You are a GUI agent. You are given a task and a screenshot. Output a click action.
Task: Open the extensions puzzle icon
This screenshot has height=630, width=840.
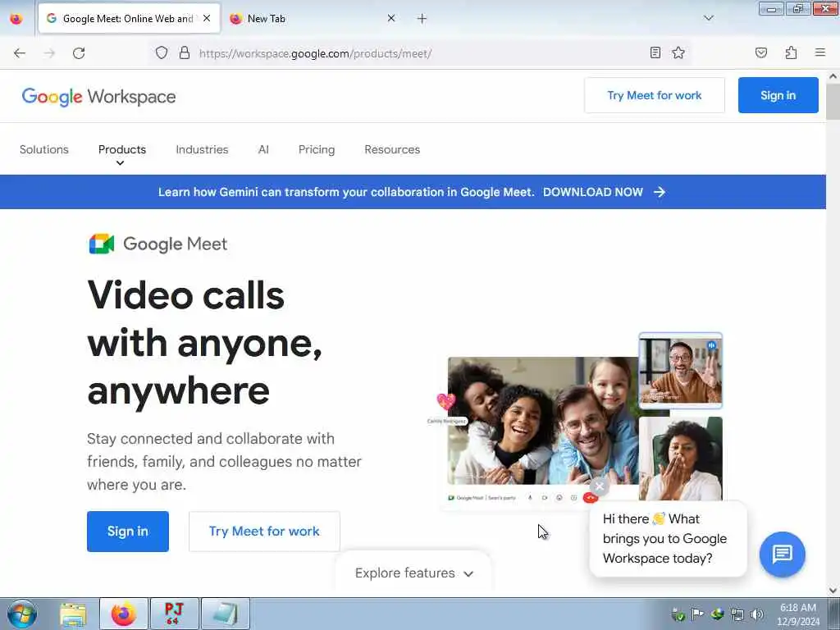(791, 52)
